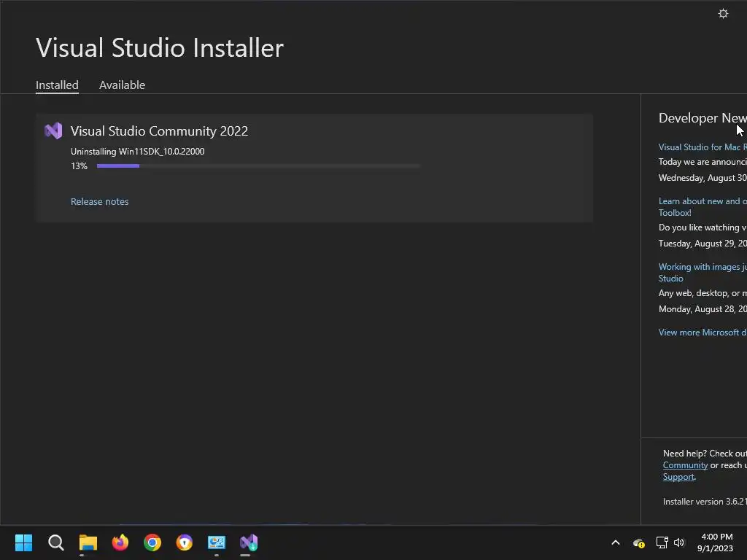Click View more Microsoft developer news
Viewport: 747px width, 560px height.
[x=703, y=332]
